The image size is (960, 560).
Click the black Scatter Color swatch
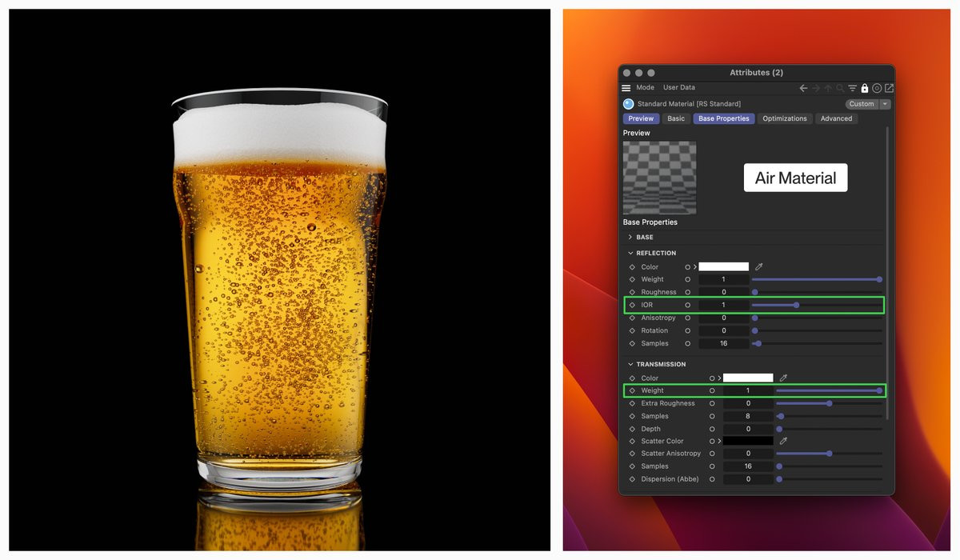coord(748,441)
